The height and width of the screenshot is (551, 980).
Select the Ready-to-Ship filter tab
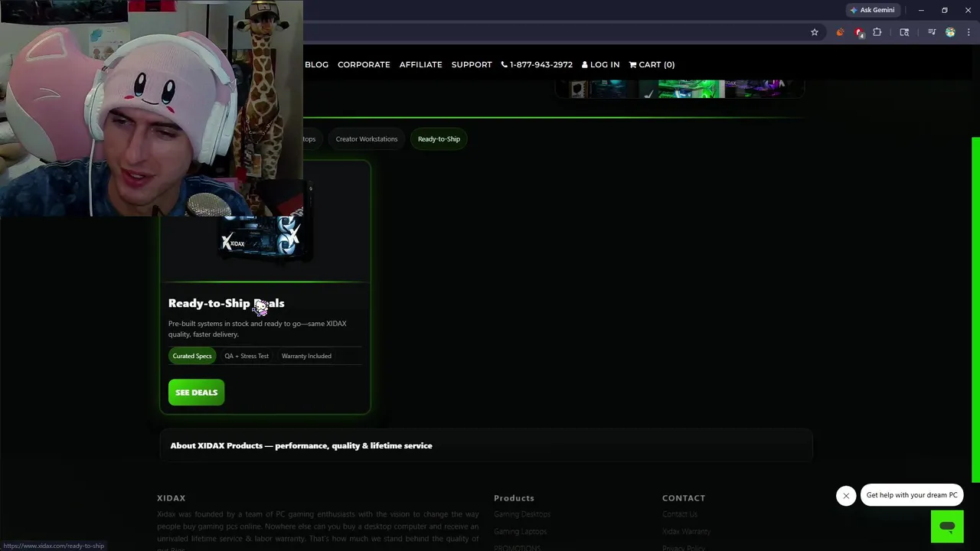click(x=439, y=139)
